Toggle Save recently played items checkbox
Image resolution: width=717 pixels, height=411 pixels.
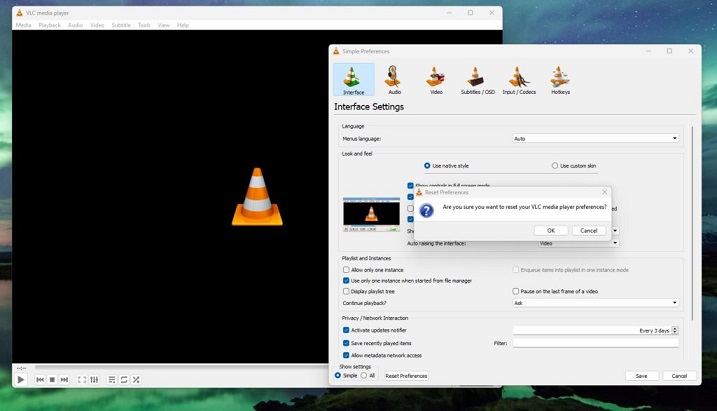(346, 343)
